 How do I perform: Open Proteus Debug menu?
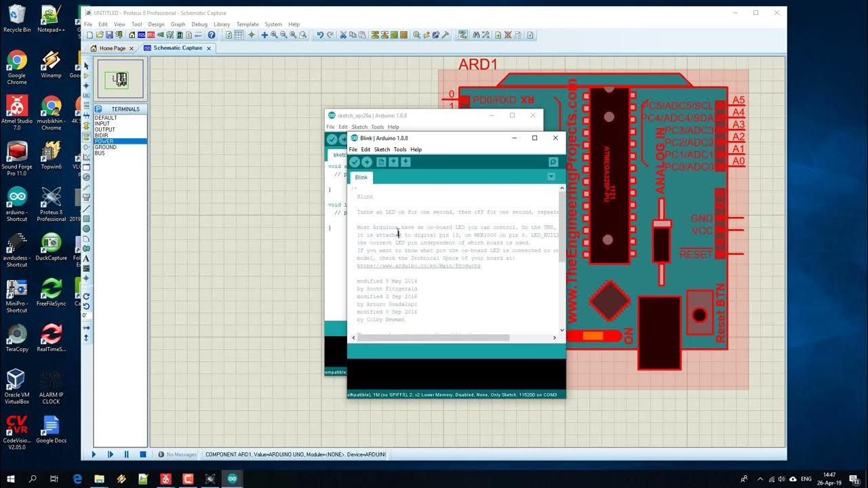[x=199, y=24]
